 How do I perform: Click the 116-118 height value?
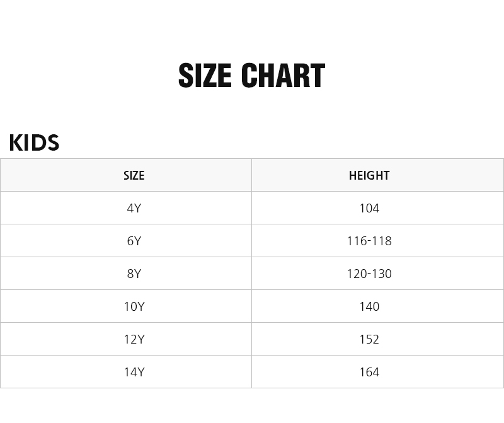coord(369,241)
